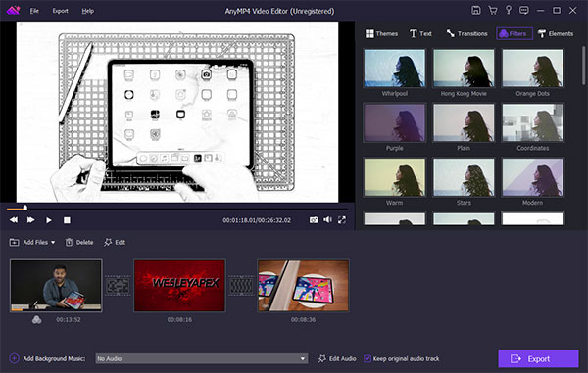Screen dimensions: 588x373
Task: Expand the Add Files dropdown arrow
Action: [53, 242]
